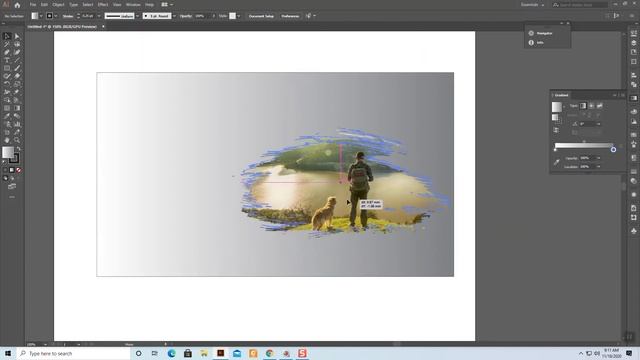The width and height of the screenshot is (640, 360).
Task: Change screen mode button in toolbar
Action: coord(12,187)
